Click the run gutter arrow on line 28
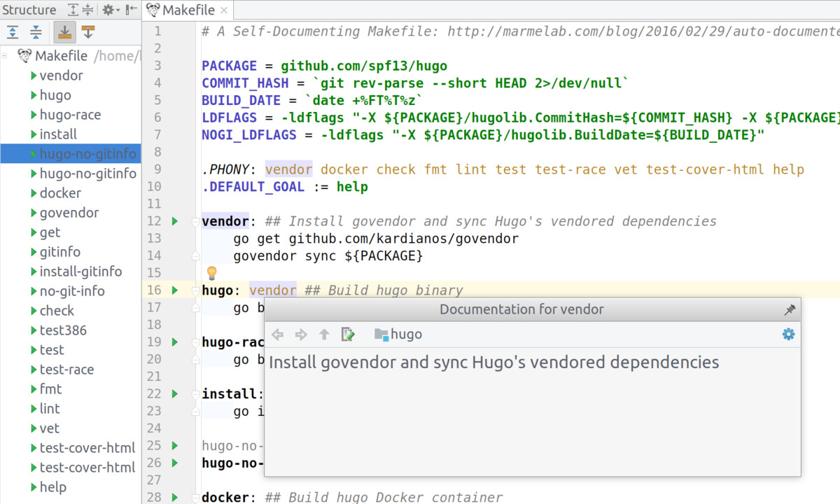The height and width of the screenshot is (504, 840). [x=175, y=497]
